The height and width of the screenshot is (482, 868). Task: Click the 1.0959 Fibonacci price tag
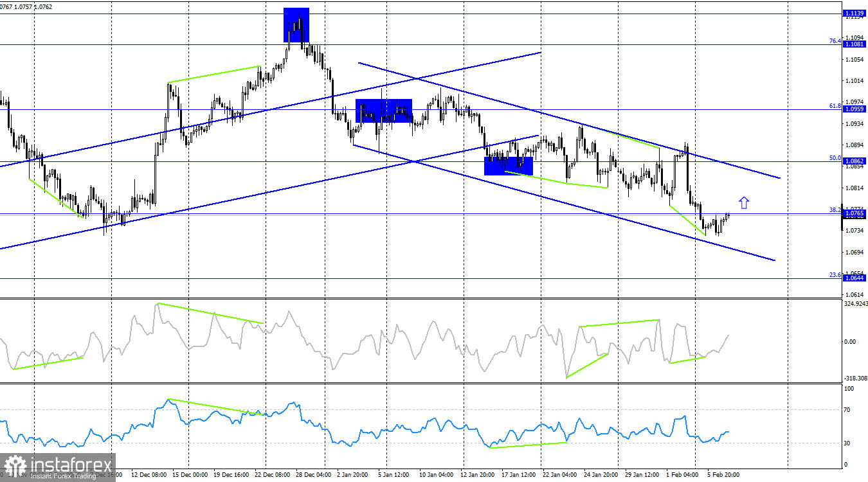[854, 109]
